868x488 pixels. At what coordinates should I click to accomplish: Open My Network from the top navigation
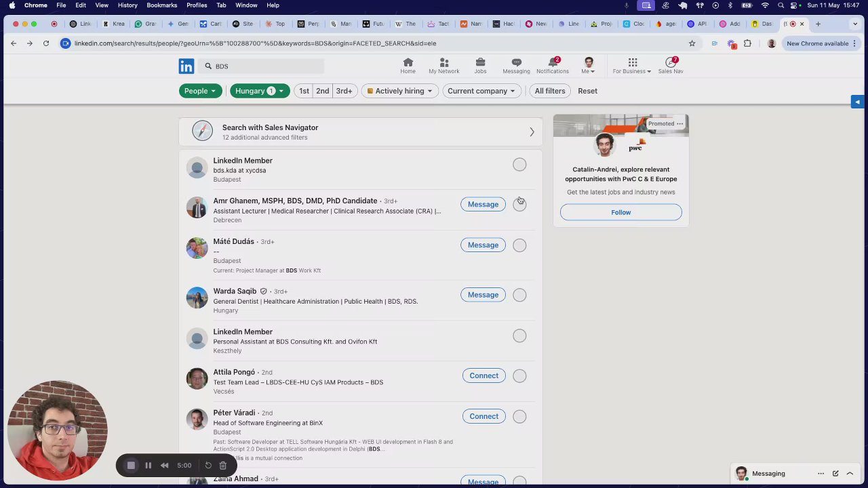tap(443, 66)
